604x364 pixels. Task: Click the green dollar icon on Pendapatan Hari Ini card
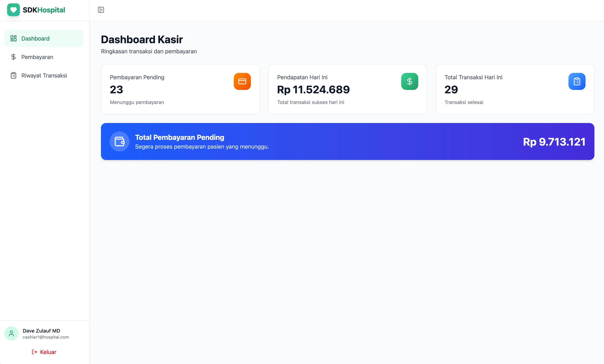[x=410, y=81]
